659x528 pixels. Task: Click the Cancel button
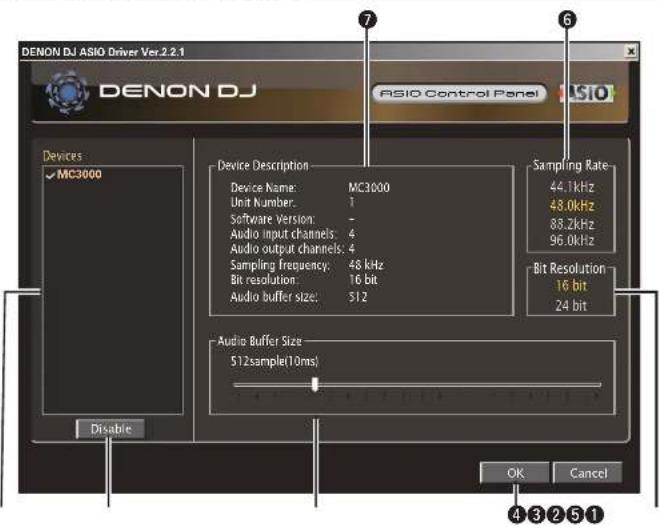(588, 473)
